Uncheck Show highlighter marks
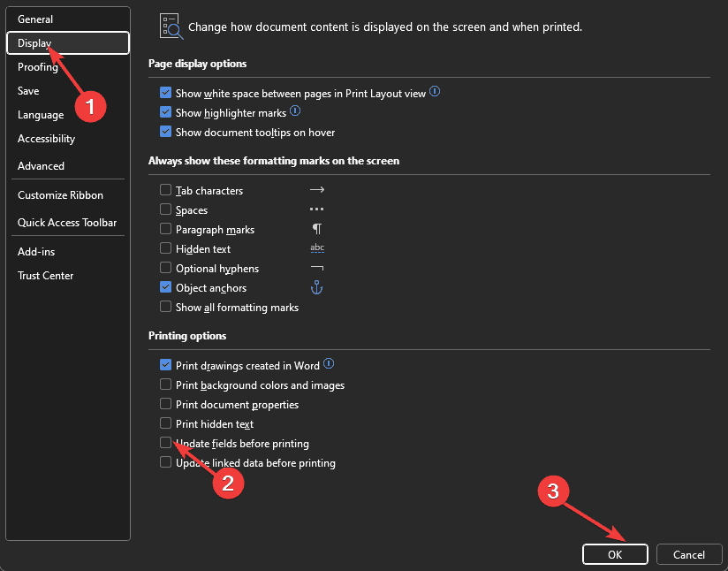Image resolution: width=728 pixels, height=571 pixels. pos(165,112)
